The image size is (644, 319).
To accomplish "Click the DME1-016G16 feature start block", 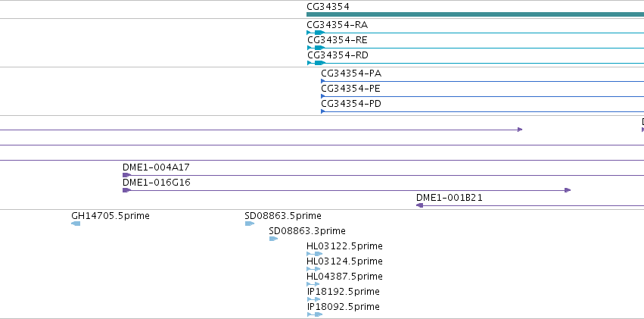I will (126, 190).
